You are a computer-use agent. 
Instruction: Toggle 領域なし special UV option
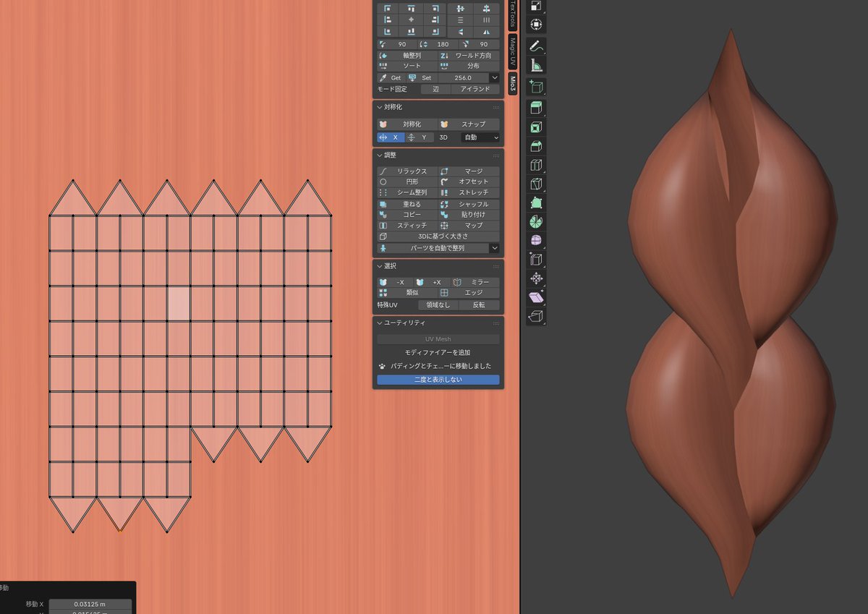point(438,304)
